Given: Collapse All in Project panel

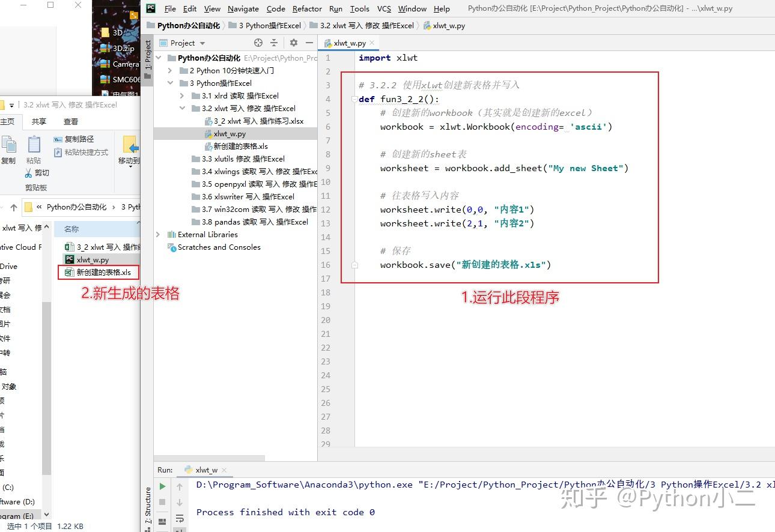Looking at the screenshot, I should click(x=274, y=43).
